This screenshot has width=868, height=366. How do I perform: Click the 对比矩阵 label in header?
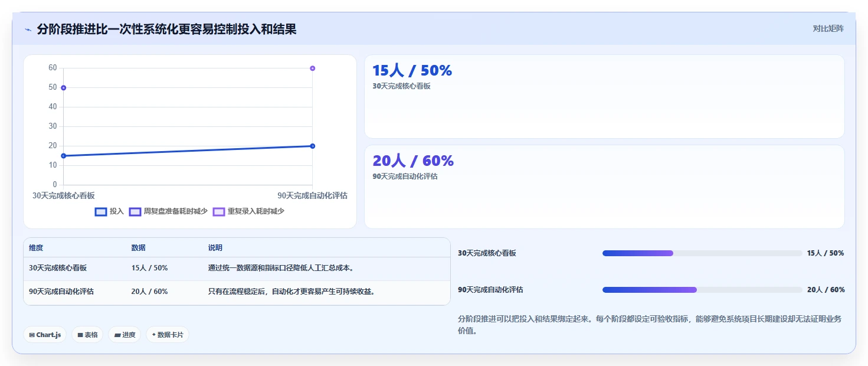point(828,28)
